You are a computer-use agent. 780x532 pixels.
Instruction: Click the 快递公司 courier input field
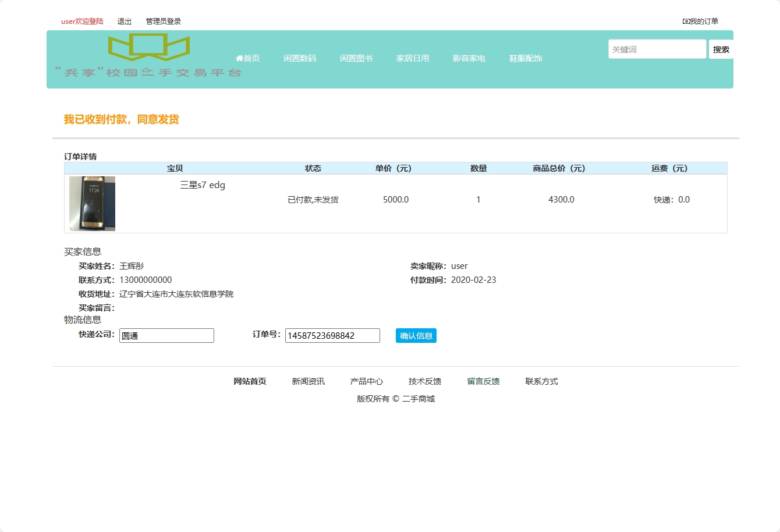(166, 335)
